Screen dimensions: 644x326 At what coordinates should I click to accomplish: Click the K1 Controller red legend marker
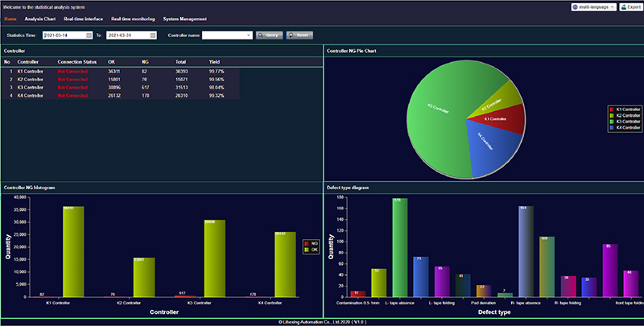tap(611, 108)
